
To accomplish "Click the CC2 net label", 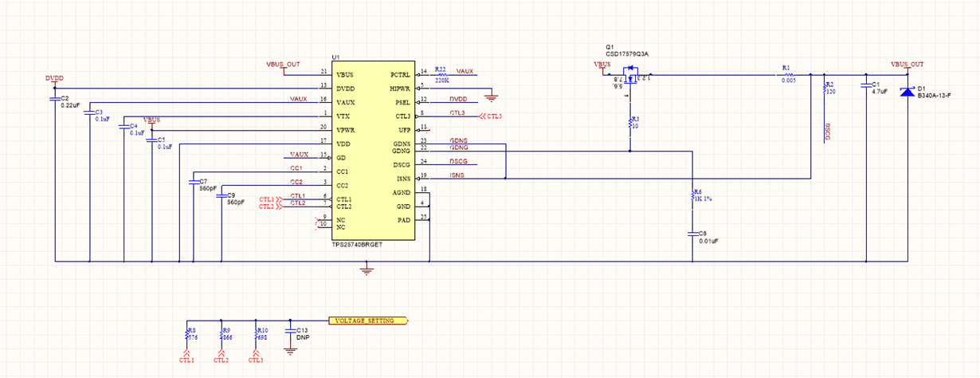I will 296,183.
